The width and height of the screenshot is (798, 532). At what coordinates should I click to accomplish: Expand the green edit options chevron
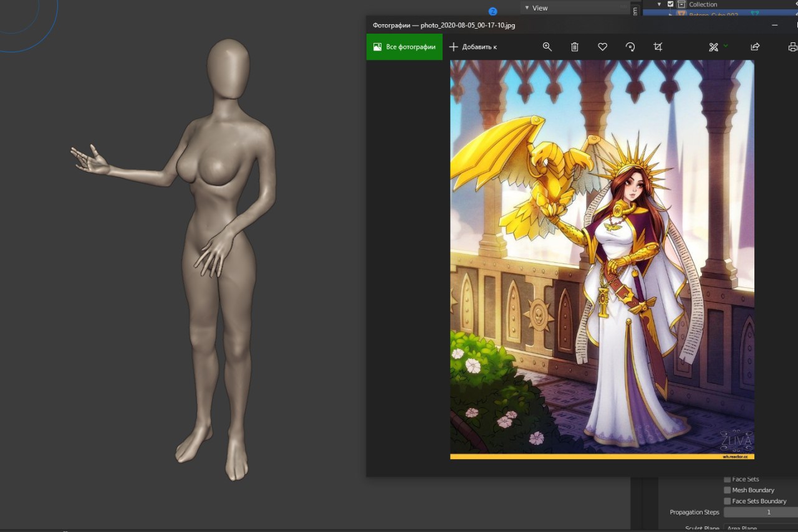pyautogui.click(x=726, y=45)
